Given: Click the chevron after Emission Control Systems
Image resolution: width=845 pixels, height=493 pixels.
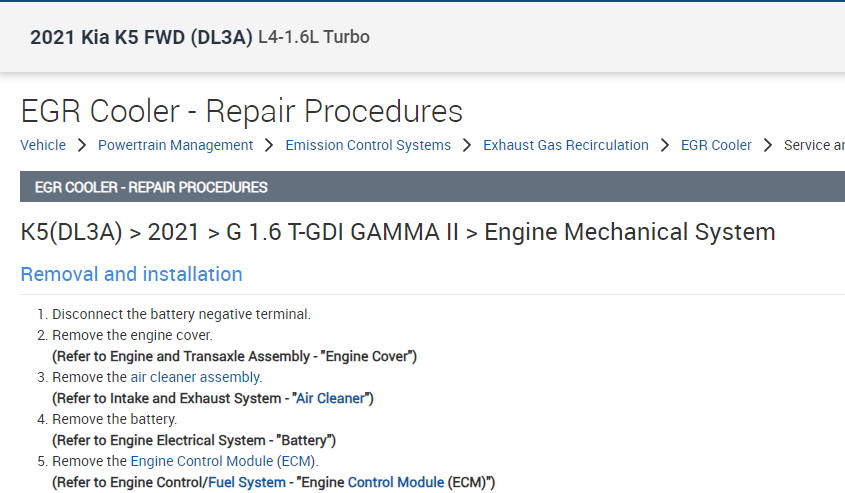Looking at the screenshot, I should tap(467, 145).
